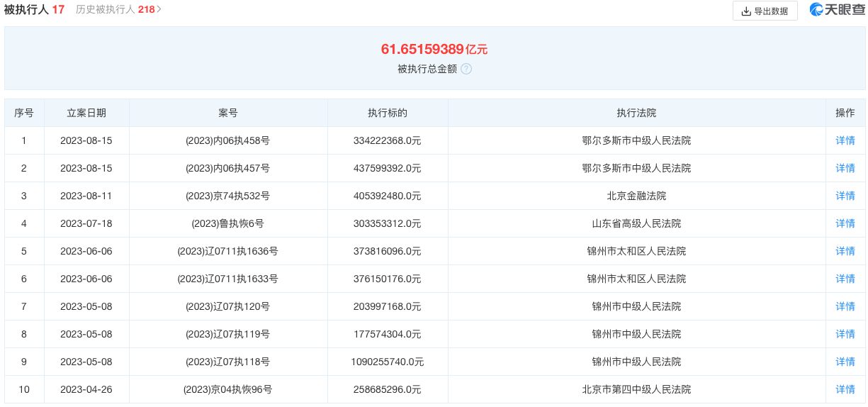The height and width of the screenshot is (407, 868).
Task: Click the total amount 61.65159389亿元
Action: (x=434, y=49)
